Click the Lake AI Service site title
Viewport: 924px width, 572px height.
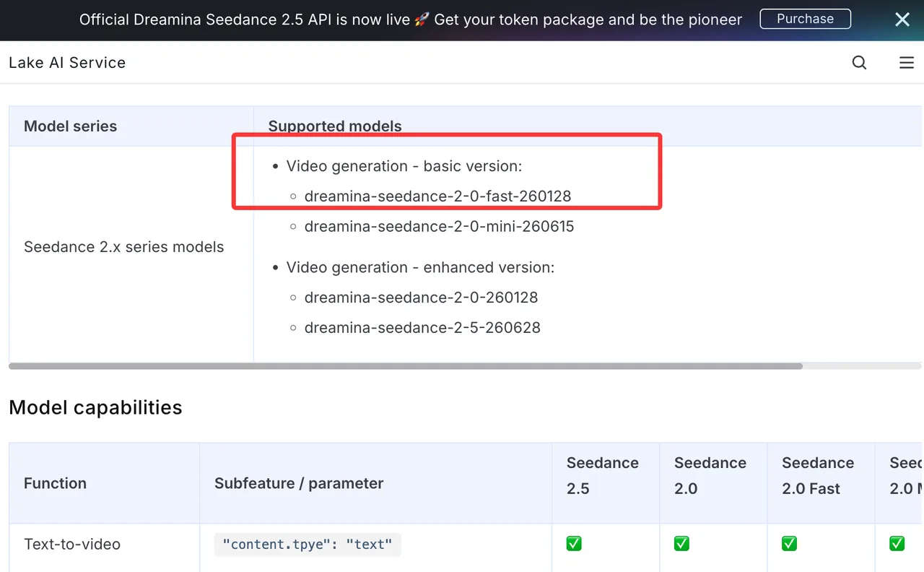click(67, 63)
